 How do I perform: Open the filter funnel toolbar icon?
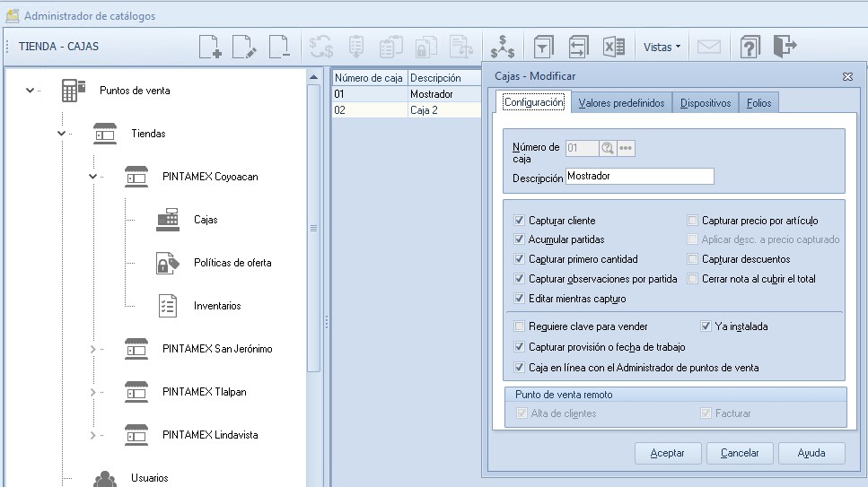click(x=543, y=47)
